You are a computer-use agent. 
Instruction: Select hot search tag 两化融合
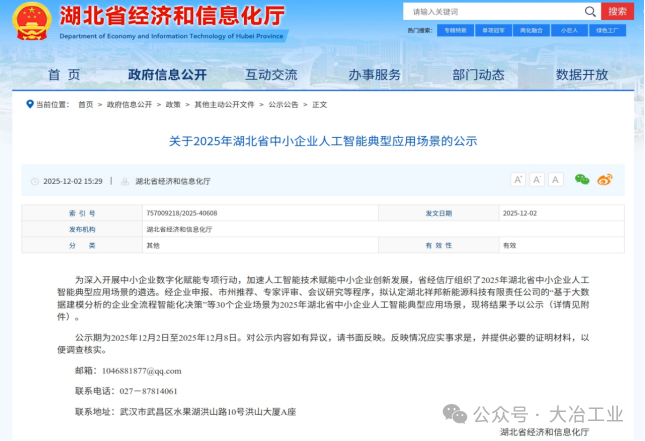click(531, 30)
